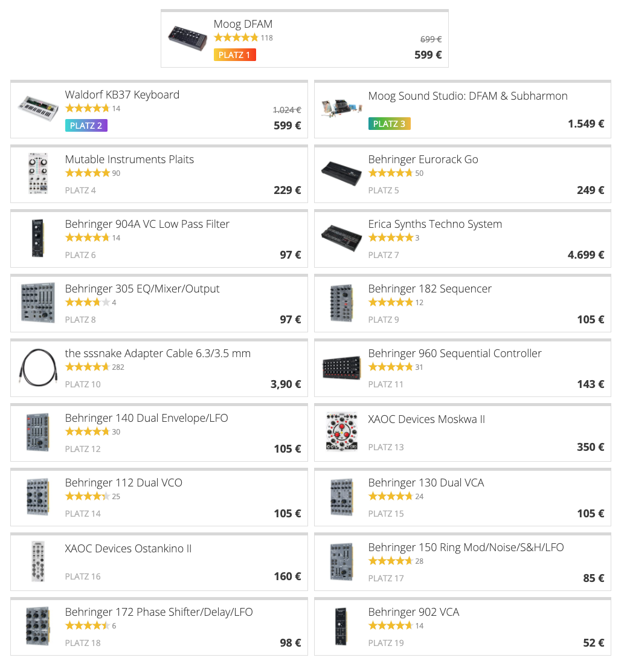Open the sssnake Adapter Cable thumbnail
This screenshot has width=627, height=672.
[39, 367]
